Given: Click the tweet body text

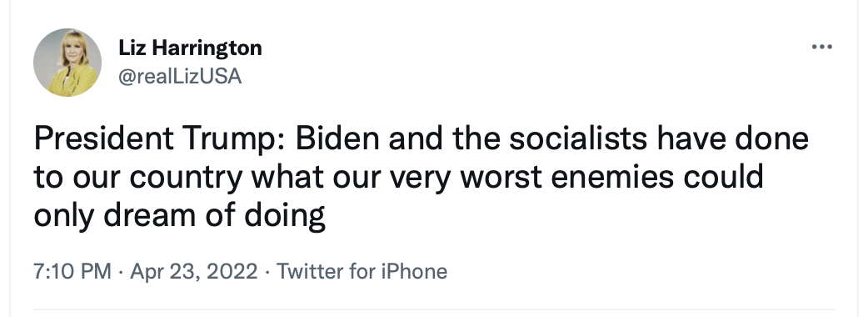Looking at the screenshot, I should pos(421,178).
